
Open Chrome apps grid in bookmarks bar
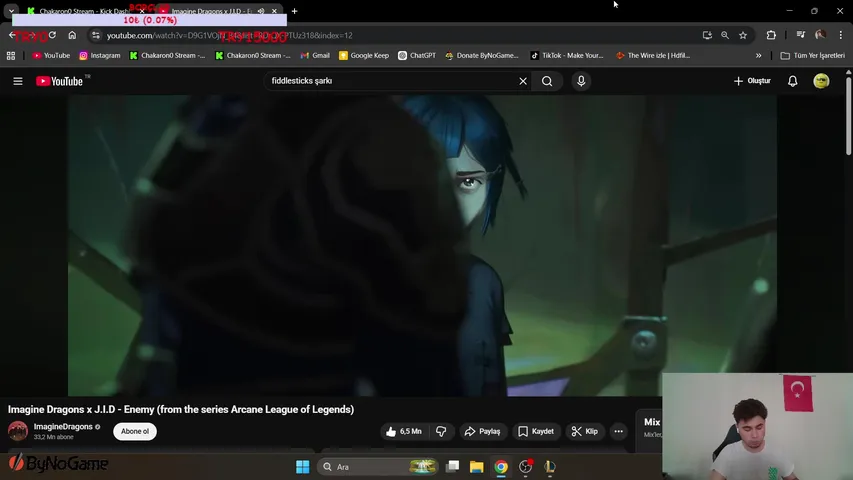point(11,56)
